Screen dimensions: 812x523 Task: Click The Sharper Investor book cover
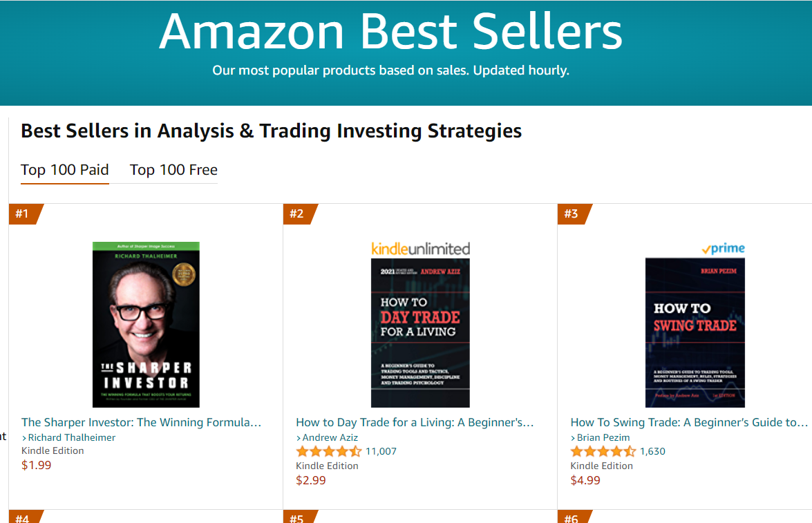(146, 325)
